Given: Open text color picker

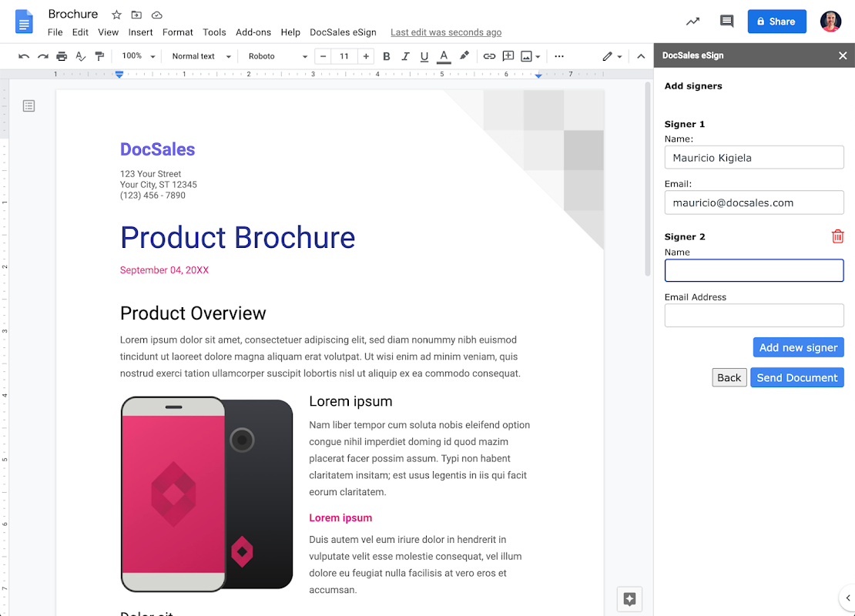Looking at the screenshot, I should click(x=444, y=56).
